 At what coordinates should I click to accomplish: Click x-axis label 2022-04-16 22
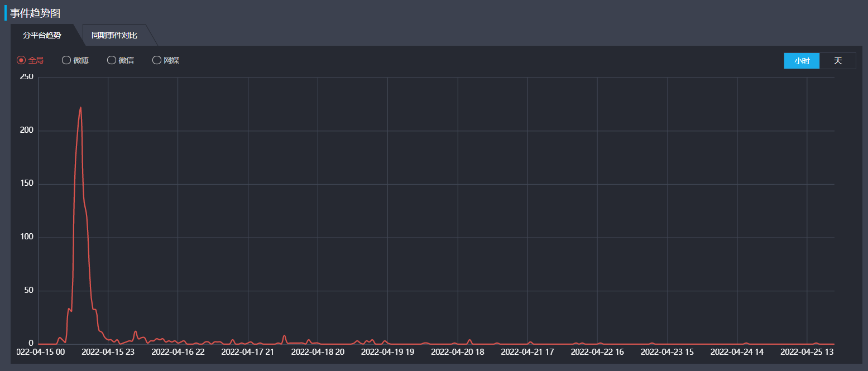pyautogui.click(x=178, y=352)
